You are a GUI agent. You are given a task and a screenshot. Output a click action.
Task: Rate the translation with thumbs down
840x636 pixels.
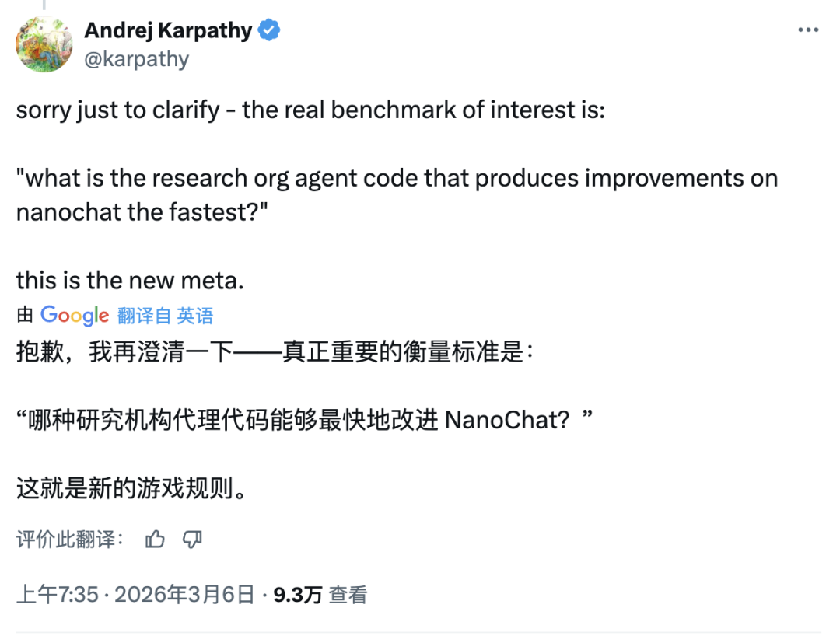click(192, 539)
